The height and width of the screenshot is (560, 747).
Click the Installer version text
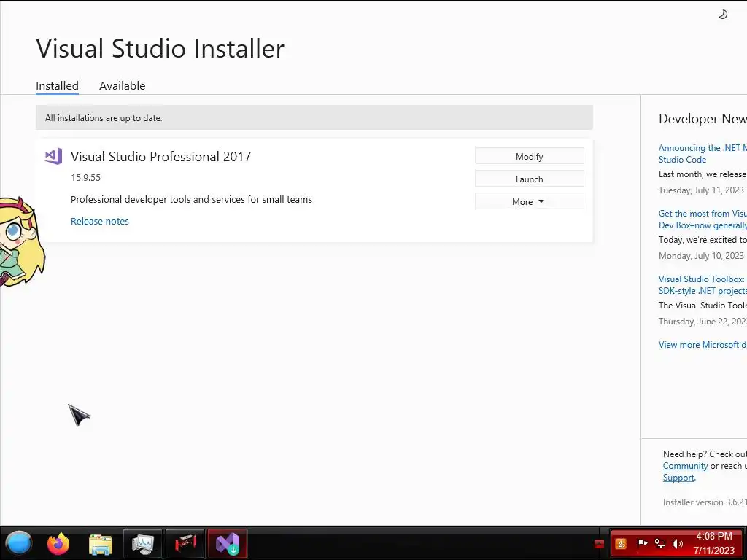[x=705, y=502]
